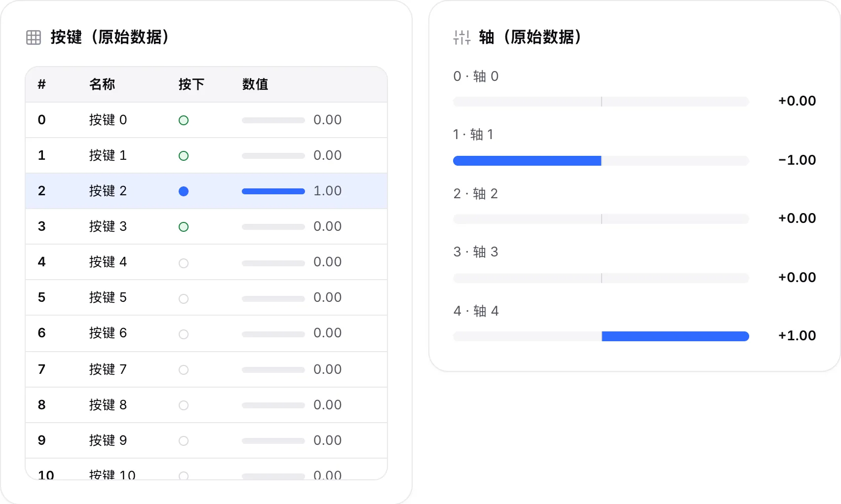Click the 数值 column header
The height and width of the screenshot is (504, 841).
pyautogui.click(x=255, y=84)
